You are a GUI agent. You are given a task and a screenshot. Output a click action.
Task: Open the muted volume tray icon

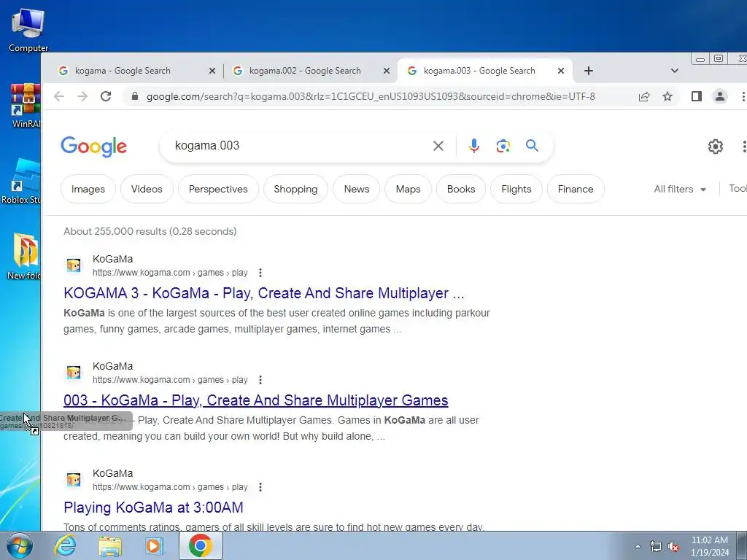(x=673, y=547)
